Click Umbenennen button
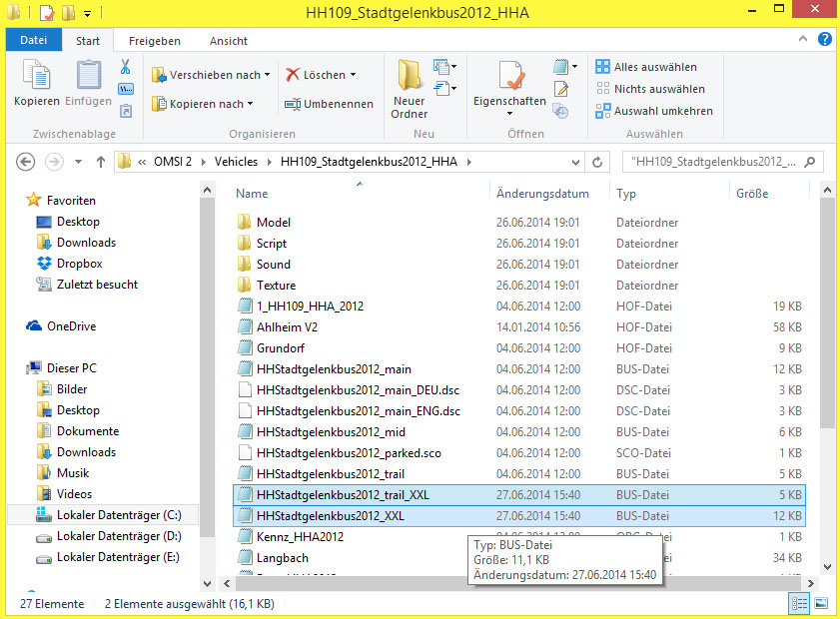 (x=329, y=104)
